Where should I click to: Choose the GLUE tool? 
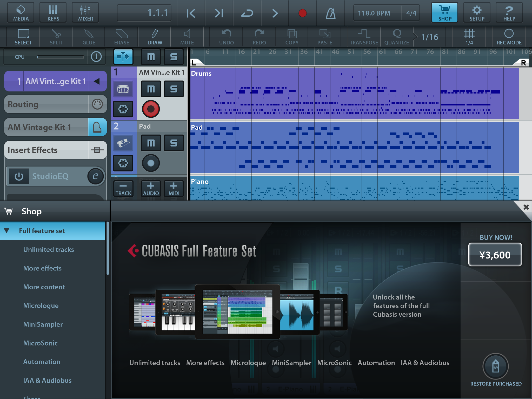(89, 37)
